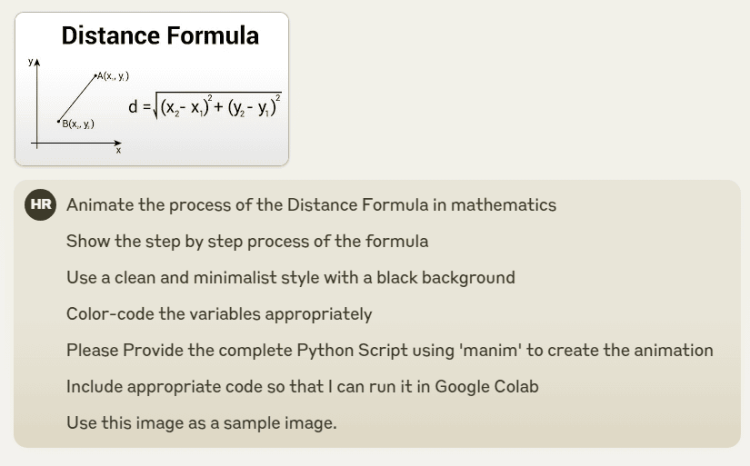Click point A label on the graph

pos(113,76)
